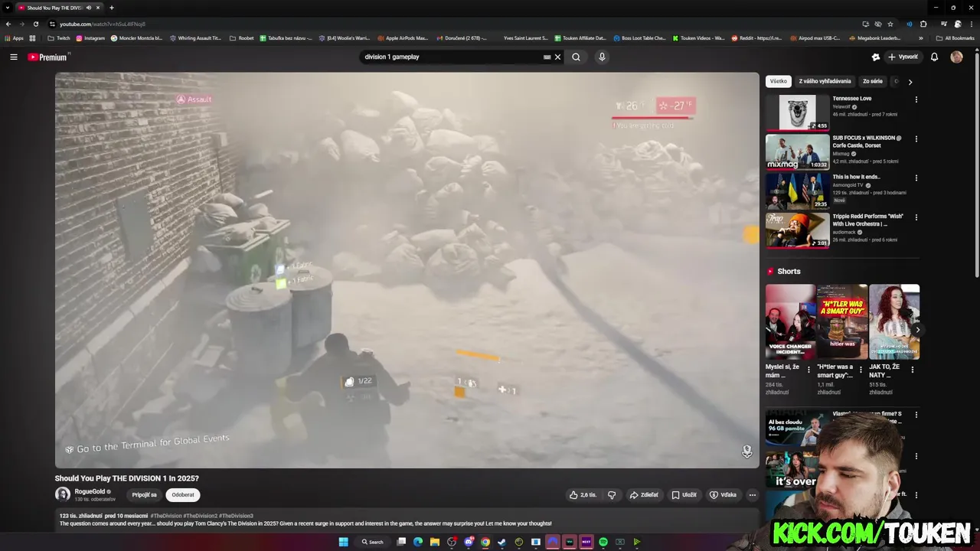Mute the tab via speaker icon
This screenshot has width=980, height=551.
tap(89, 8)
